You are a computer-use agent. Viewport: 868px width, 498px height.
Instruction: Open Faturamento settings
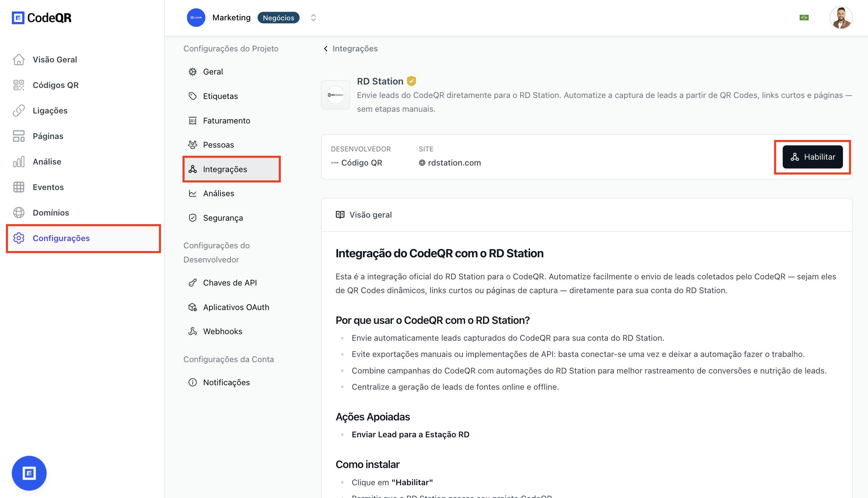coord(227,121)
